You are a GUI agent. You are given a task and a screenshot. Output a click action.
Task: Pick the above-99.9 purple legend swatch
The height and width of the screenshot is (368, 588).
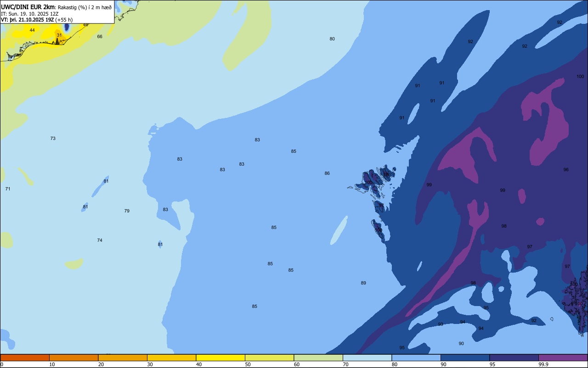click(x=563, y=357)
